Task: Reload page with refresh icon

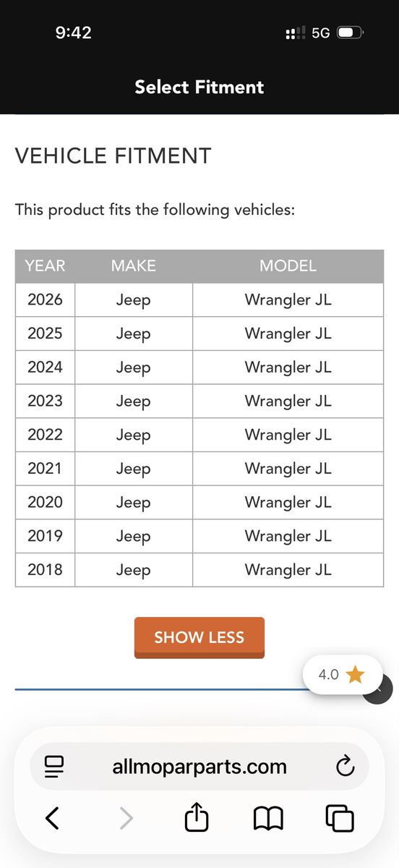Action: [346, 766]
